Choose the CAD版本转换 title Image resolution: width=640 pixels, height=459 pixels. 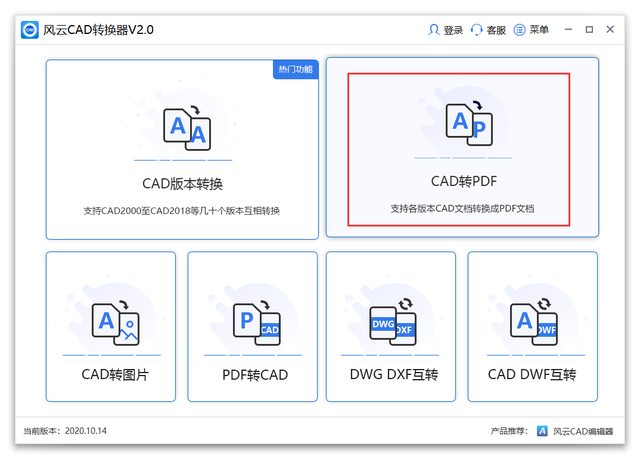(182, 184)
